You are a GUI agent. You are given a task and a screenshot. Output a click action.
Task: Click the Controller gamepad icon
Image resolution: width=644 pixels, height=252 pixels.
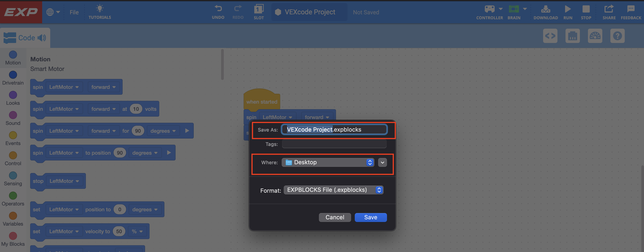coord(489,9)
